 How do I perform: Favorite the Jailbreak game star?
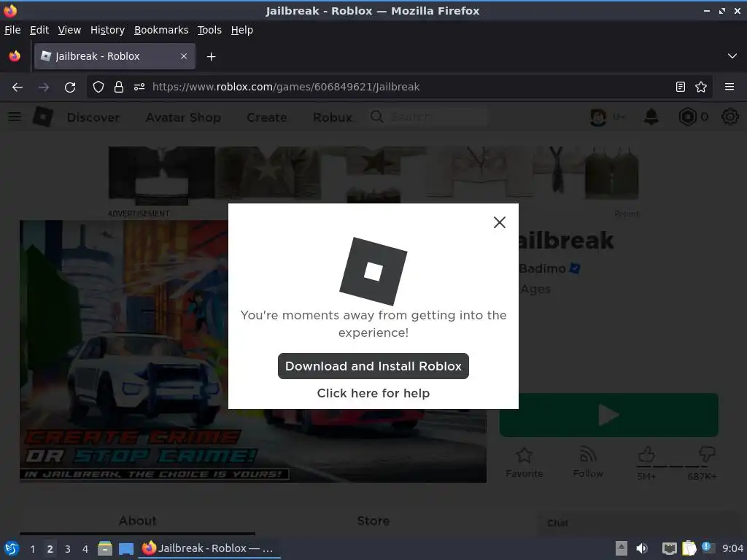pos(524,462)
